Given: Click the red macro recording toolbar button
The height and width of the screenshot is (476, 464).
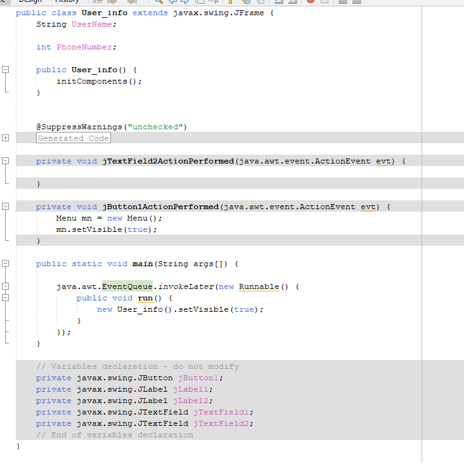Looking at the screenshot, I should click(311, 1).
